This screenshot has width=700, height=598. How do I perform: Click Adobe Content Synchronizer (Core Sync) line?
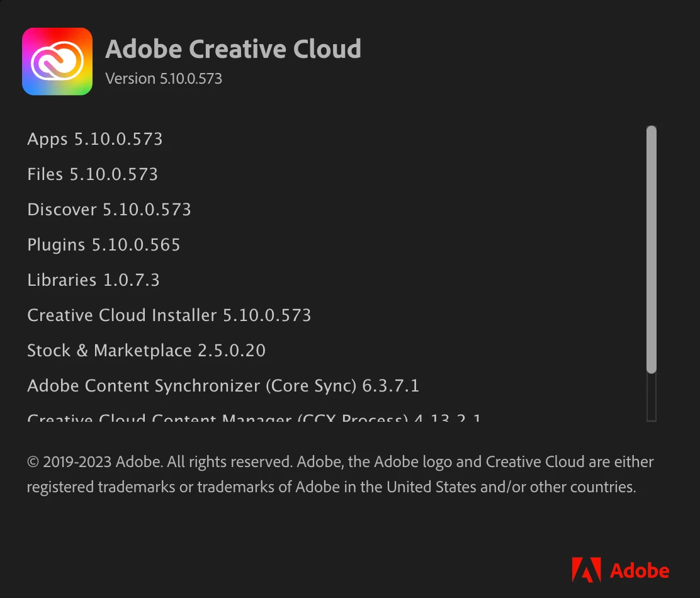[223, 386]
